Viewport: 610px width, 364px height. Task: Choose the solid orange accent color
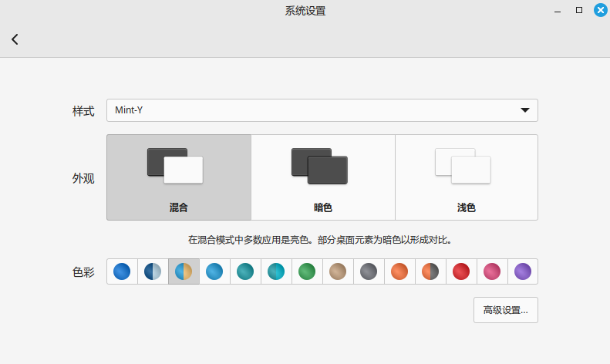coord(399,271)
